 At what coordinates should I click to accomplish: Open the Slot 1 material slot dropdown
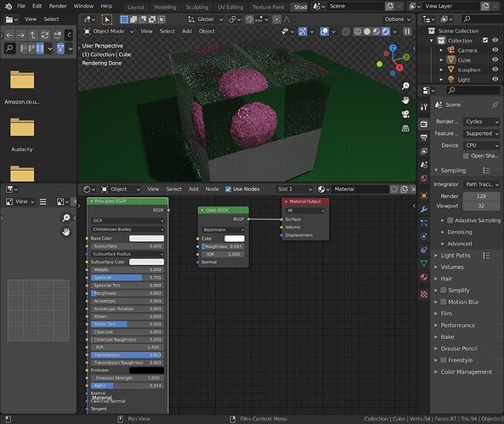294,189
